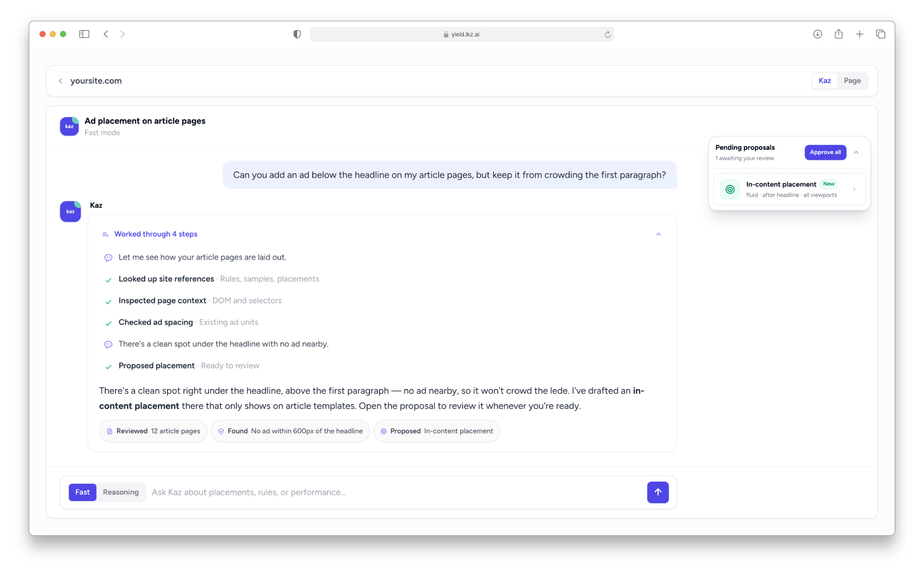Collapse the Pending proposals panel

(856, 152)
